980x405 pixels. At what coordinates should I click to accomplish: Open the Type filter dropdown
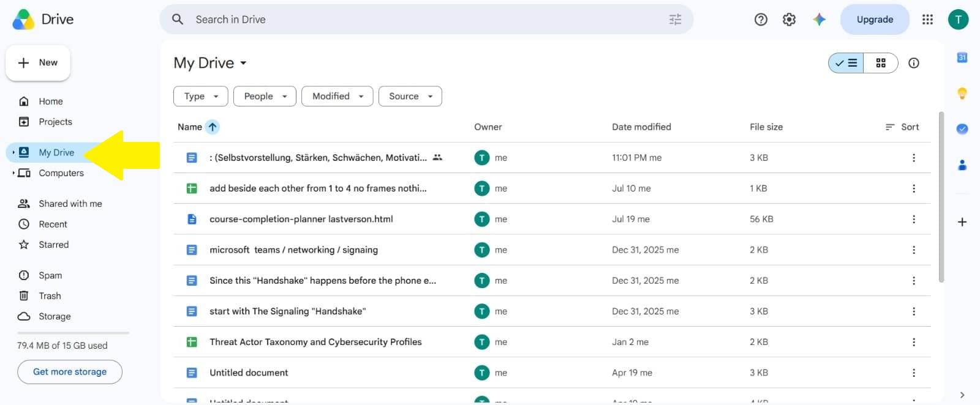point(201,96)
